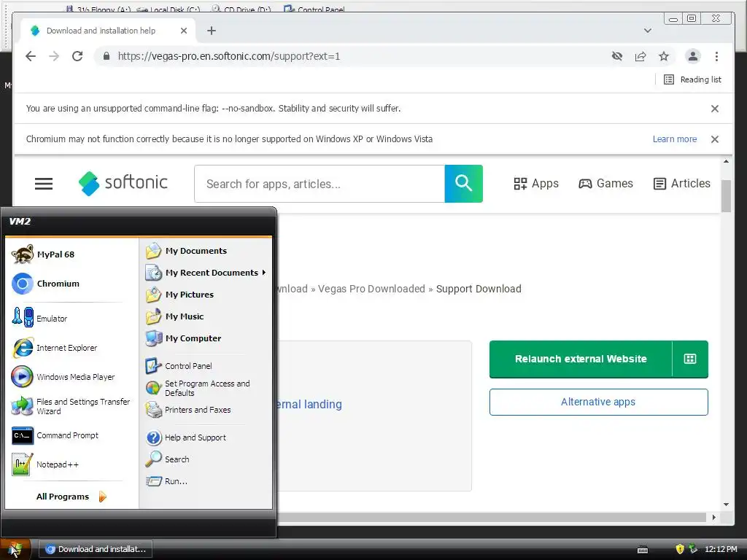Click Vegas Pro Downloaded breadcrumb link
The image size is (747, 560).
coord(371,289)
